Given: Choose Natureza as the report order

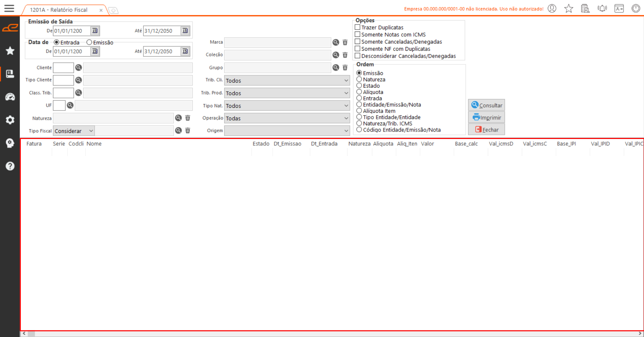Looking at the screenshot, I should click(x=359, y=80).
